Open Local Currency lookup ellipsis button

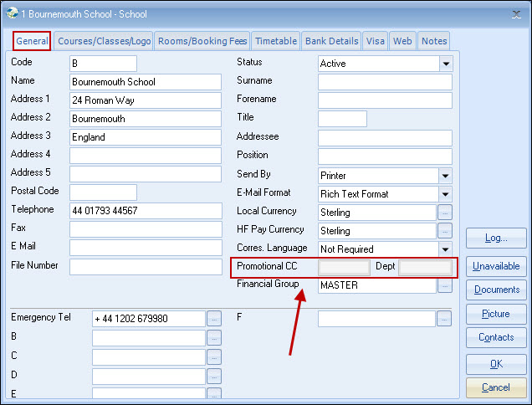tap(445, 213)
